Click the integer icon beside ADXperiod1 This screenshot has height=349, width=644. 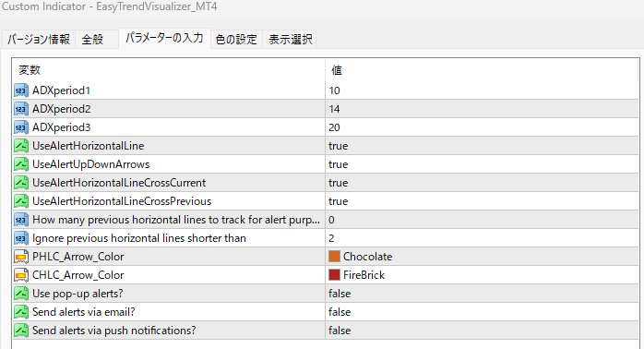21,90
